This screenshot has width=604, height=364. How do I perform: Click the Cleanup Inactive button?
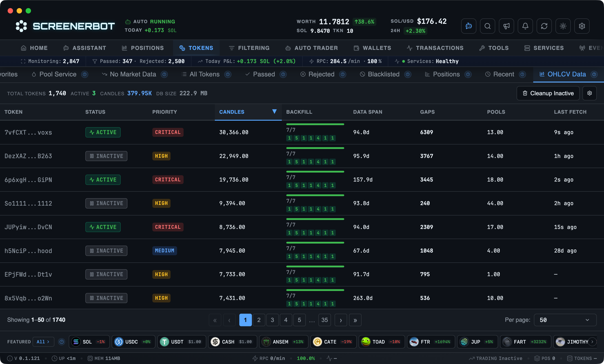548,93
